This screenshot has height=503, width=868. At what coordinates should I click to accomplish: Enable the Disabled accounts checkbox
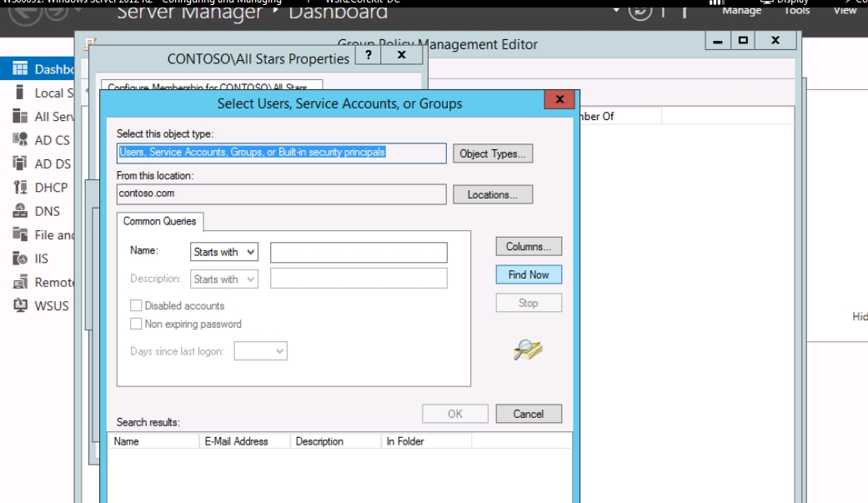[x=136, y=306]
